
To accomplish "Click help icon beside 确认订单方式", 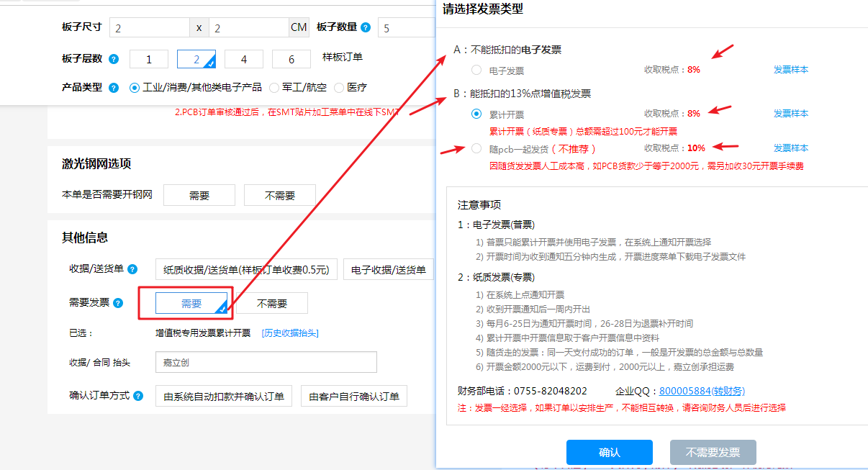I will click(x=138, y=396).
